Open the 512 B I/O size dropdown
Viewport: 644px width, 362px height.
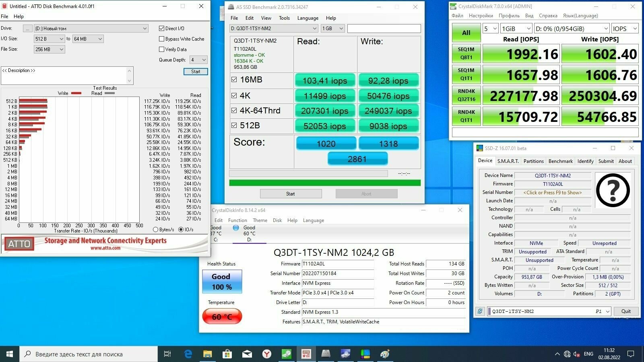(x=49, y=39)
